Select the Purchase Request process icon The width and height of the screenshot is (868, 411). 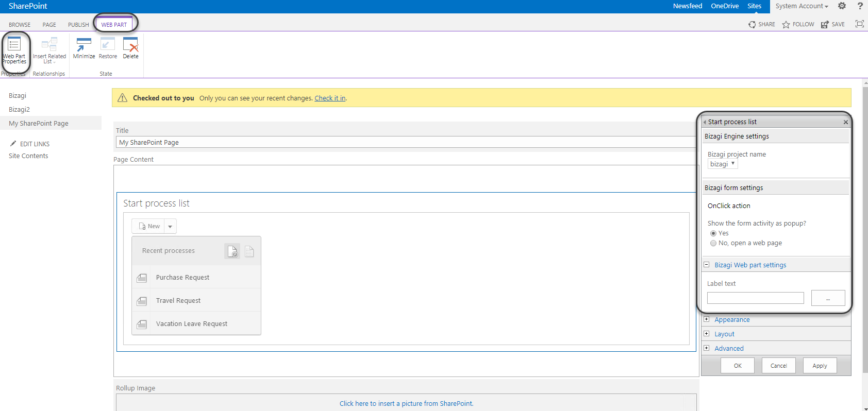[x=142, y=278]
